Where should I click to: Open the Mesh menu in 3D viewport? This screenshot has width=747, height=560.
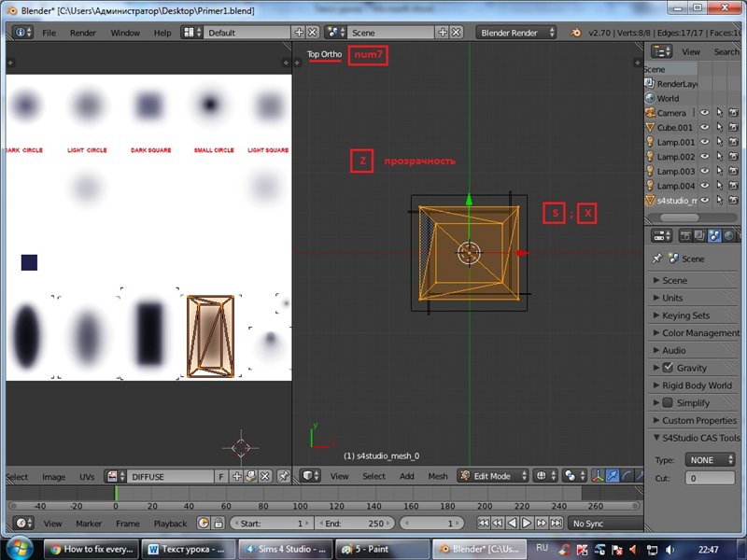pos(438,476)
